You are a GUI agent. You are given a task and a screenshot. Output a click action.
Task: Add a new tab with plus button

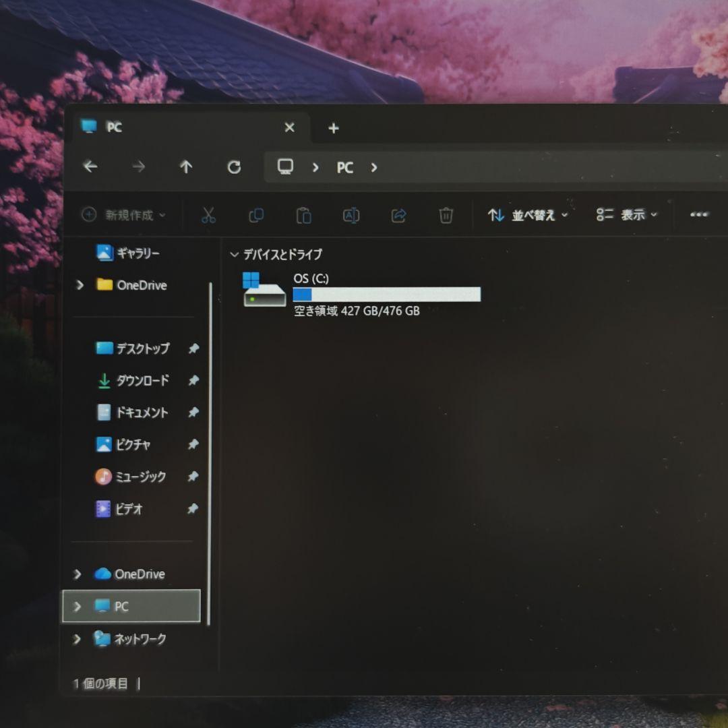tap(333, 128)
